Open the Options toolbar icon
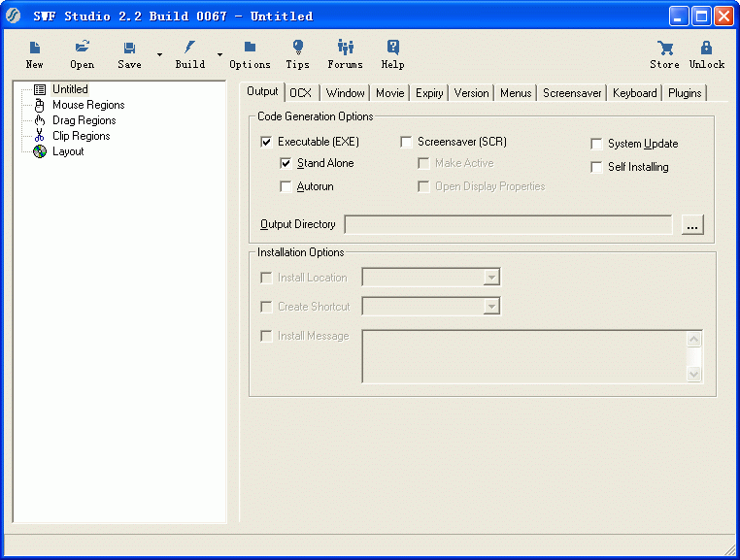The height and width of the screenshot is (560, 740). click(x=250, y=47)
